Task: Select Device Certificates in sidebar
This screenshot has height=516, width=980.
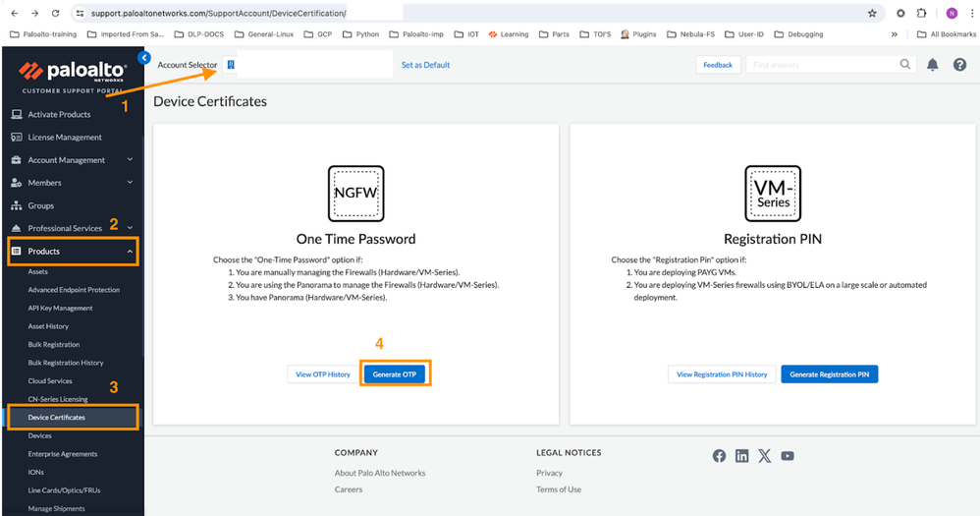Action: [x=56, y=418]
